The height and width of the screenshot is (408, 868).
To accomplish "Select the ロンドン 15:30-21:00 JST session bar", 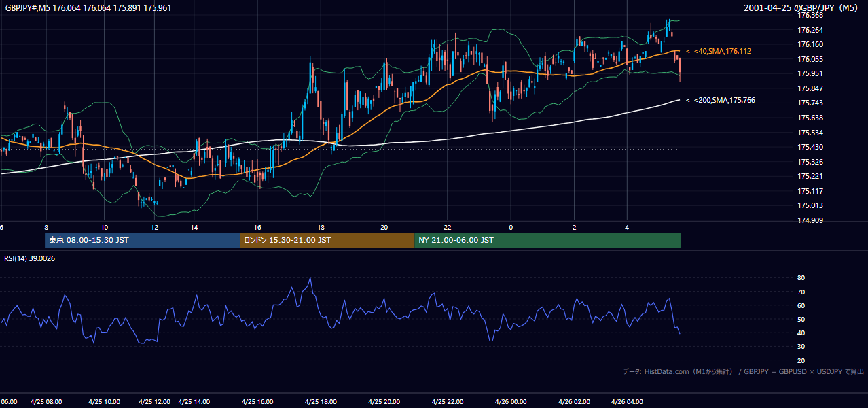I will 327,240.
